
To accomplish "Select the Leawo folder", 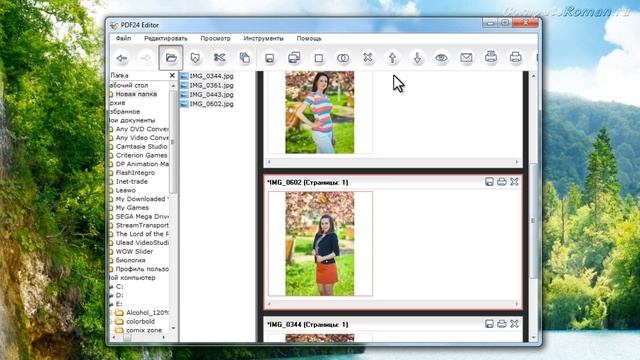I will [125, 190].
